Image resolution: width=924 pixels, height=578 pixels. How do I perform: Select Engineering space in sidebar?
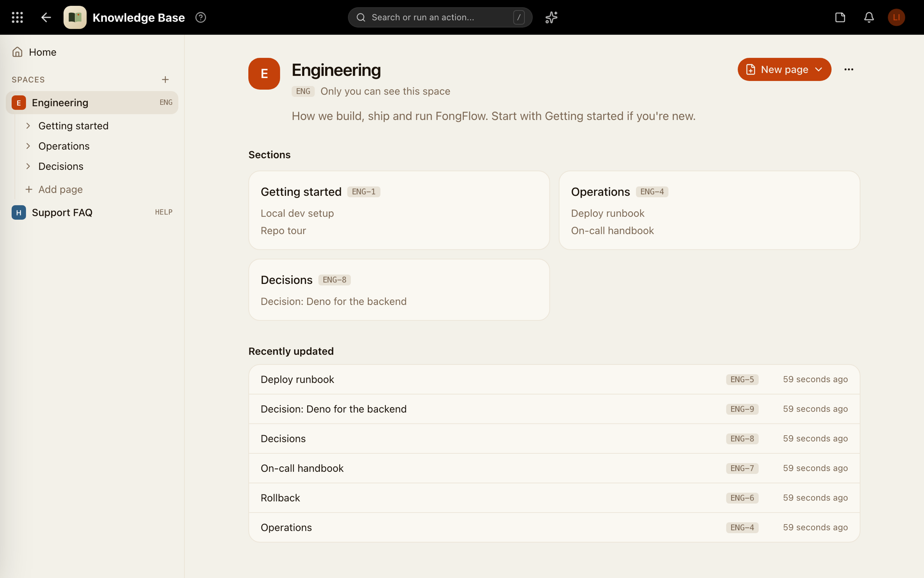pyautogui.click(x=92, y=102)
